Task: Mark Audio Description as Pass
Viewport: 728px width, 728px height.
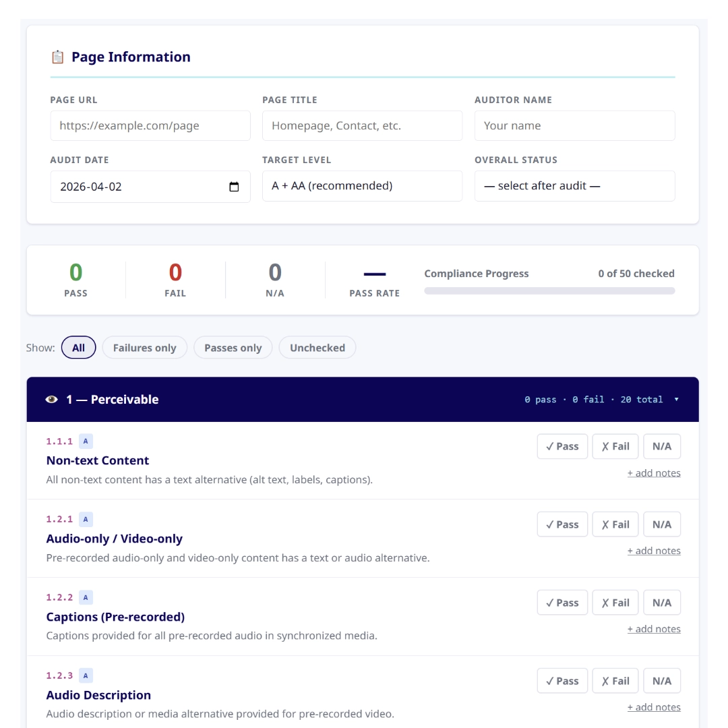Action: tap(562, 681)
